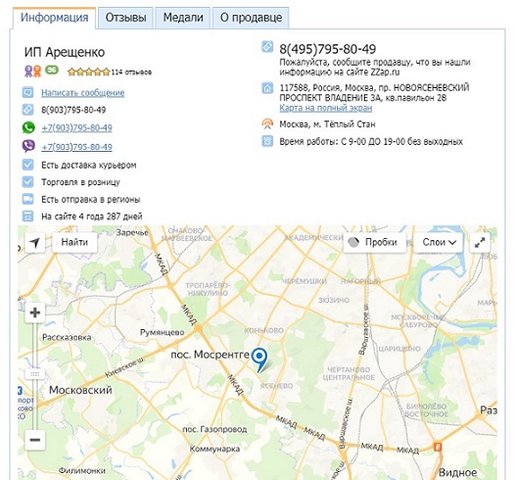Screen dimensions: 515x480
Task: Click the map zoom slider handle
Action: tap(35, 374)
